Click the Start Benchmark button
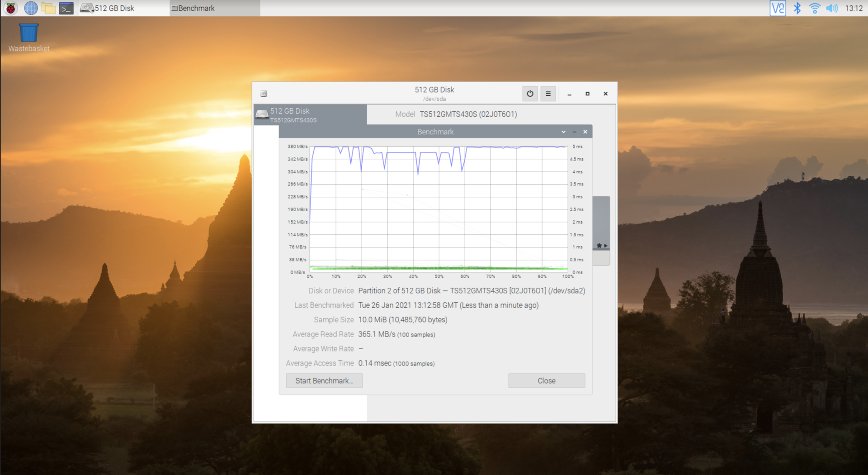The width and height of the screenshot is (868, 475). pyautogui.click(x=324, y=380)
